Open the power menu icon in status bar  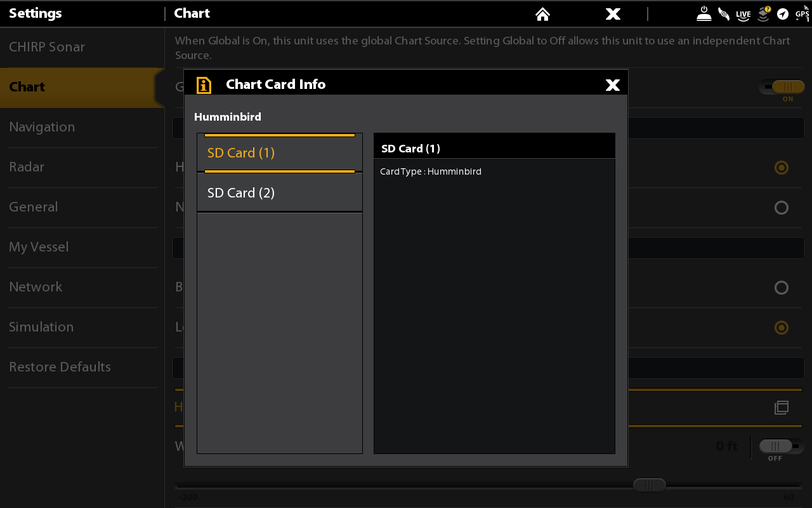(x=704, y=14)
